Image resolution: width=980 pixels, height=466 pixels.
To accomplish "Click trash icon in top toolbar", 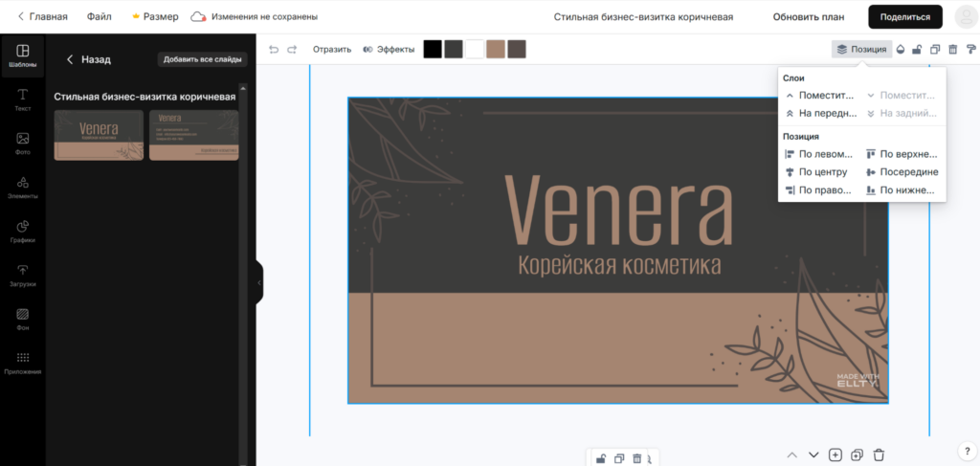I will [953, 50].
